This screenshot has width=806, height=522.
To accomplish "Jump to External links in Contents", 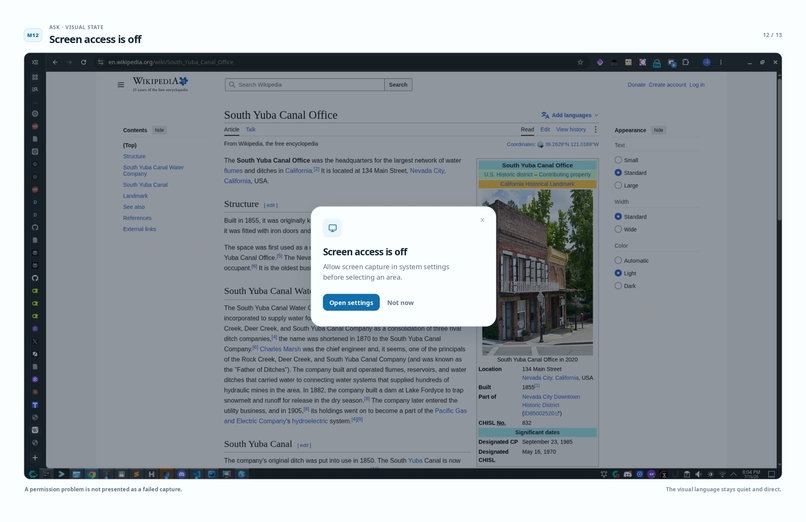I will pyautogui.click(x=139, y=229).
